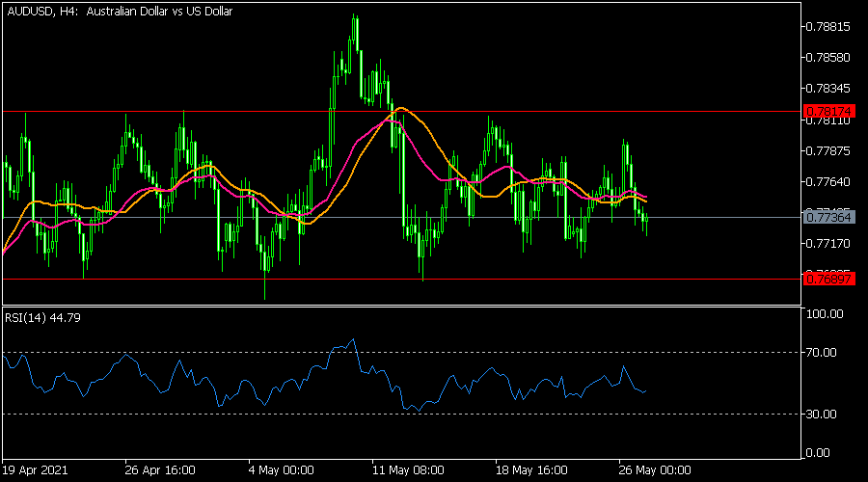Select the 4 May 00:00 time label
Image resolution: width=868 pixels, height=482 pixels.
pyautogui.click(x=281, y=471)
